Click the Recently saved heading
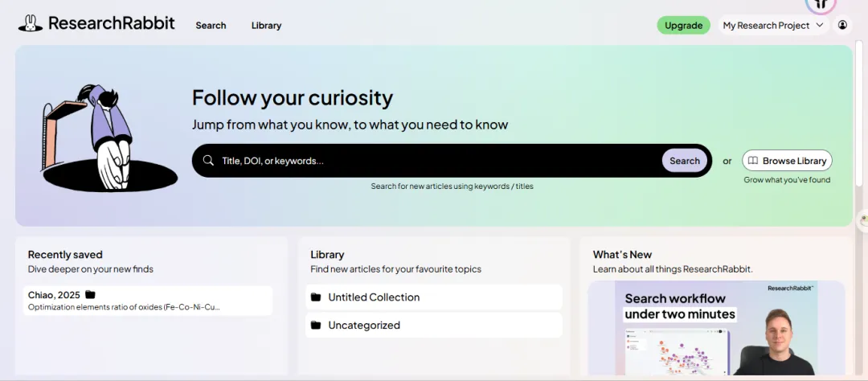868x381 pixels. tap(65, 255)
